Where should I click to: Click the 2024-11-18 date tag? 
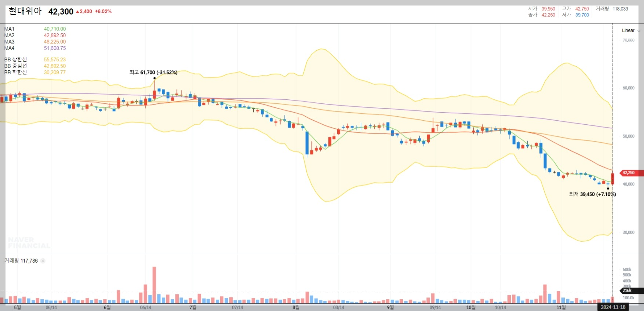613,307
